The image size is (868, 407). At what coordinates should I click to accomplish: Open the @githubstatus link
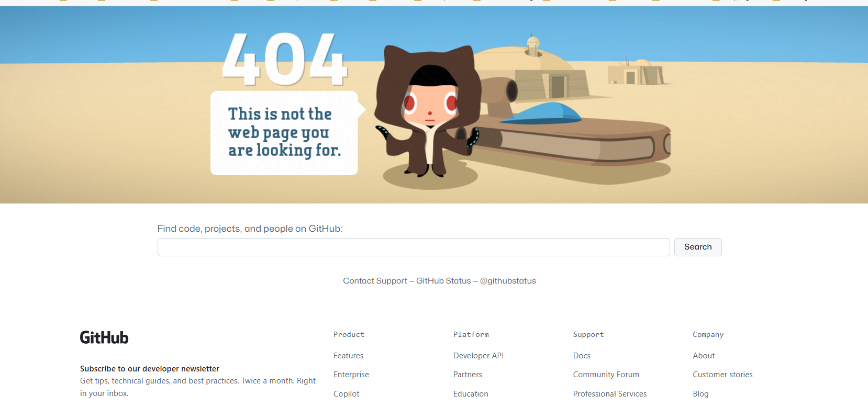pos(508,281)
